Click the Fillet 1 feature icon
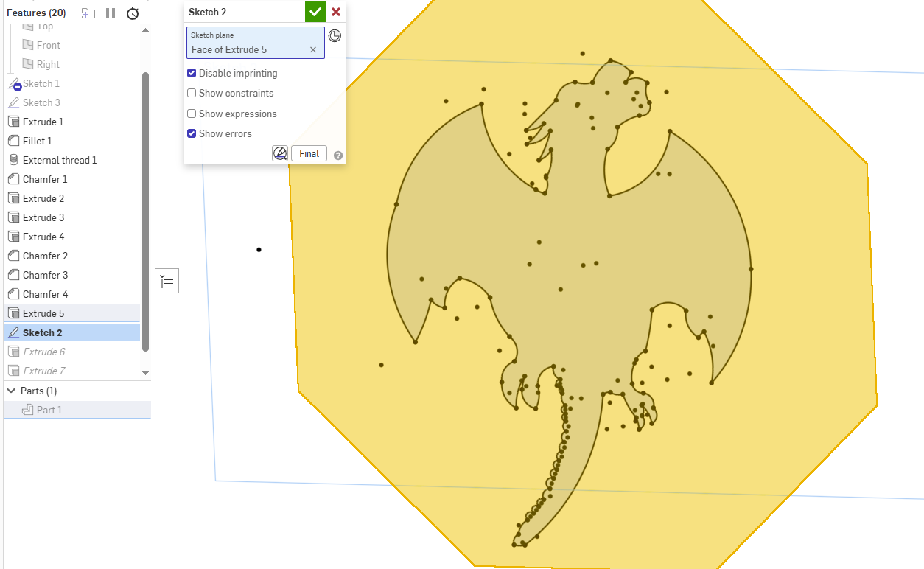The width and height of the screenshot is (924, 569). pos(13,141)
